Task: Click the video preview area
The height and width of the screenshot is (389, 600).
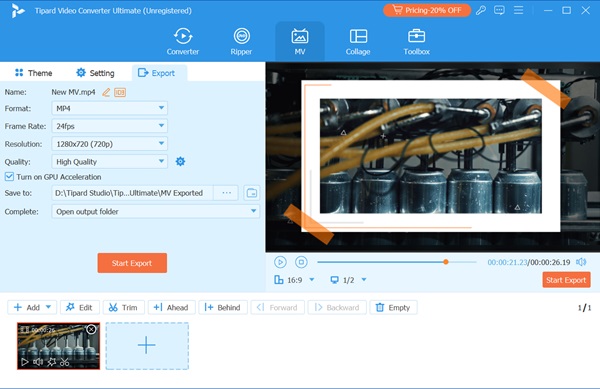Action: (433, 156)
